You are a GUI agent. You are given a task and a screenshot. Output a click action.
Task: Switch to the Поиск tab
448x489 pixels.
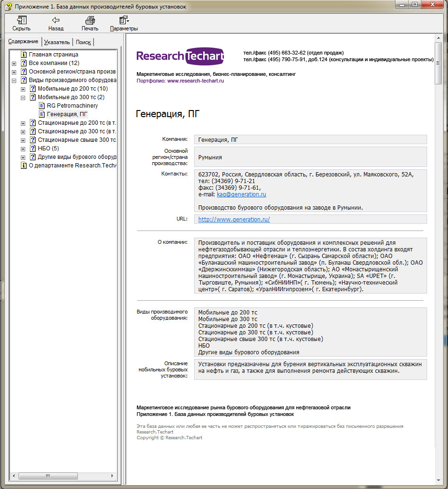point(84,42)
